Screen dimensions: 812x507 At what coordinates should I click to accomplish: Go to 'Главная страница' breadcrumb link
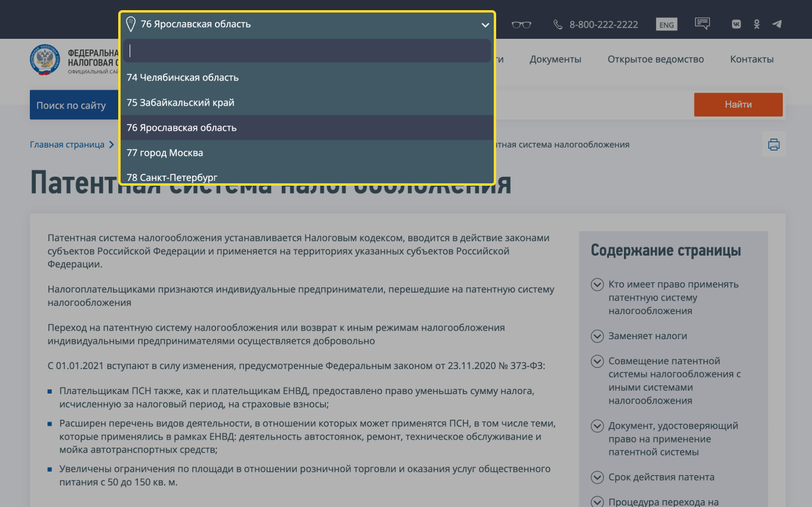click(66, 145)
